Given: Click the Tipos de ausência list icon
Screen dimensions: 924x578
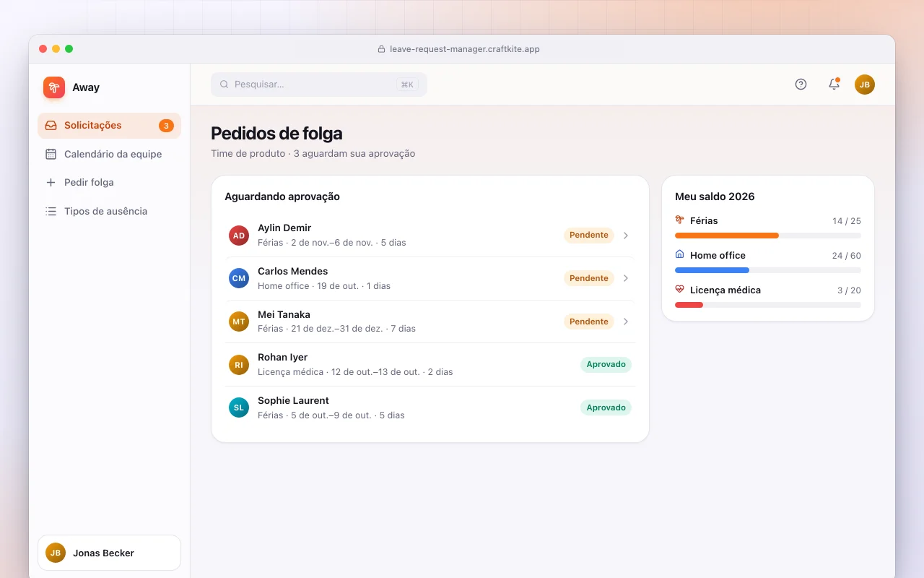Looking at the screenshot, I should point(51,212).
